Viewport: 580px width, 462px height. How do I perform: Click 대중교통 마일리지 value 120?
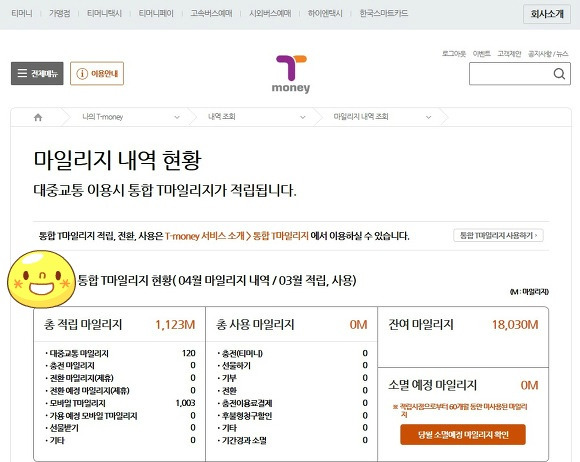click(189, 354)
